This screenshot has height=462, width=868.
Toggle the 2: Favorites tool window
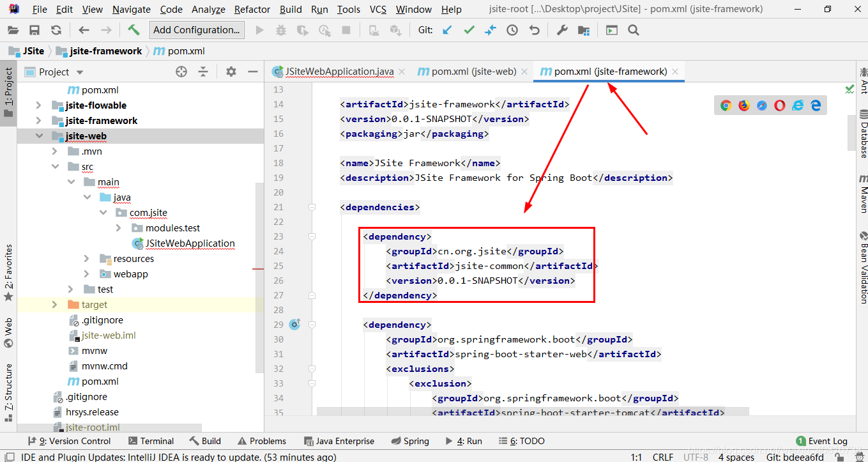[x=8, y=273]
